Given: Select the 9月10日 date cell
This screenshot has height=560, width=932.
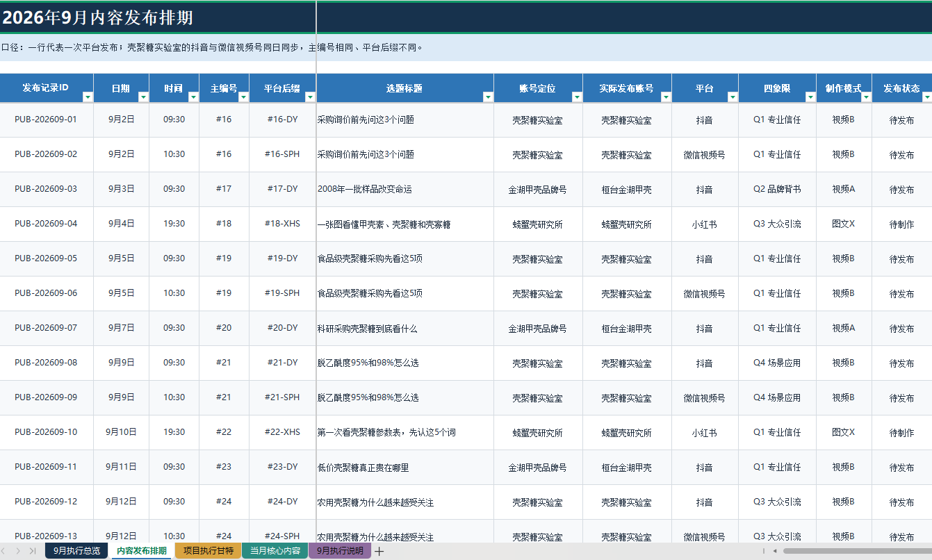Looking at the screenshot, I should point(121,432).
